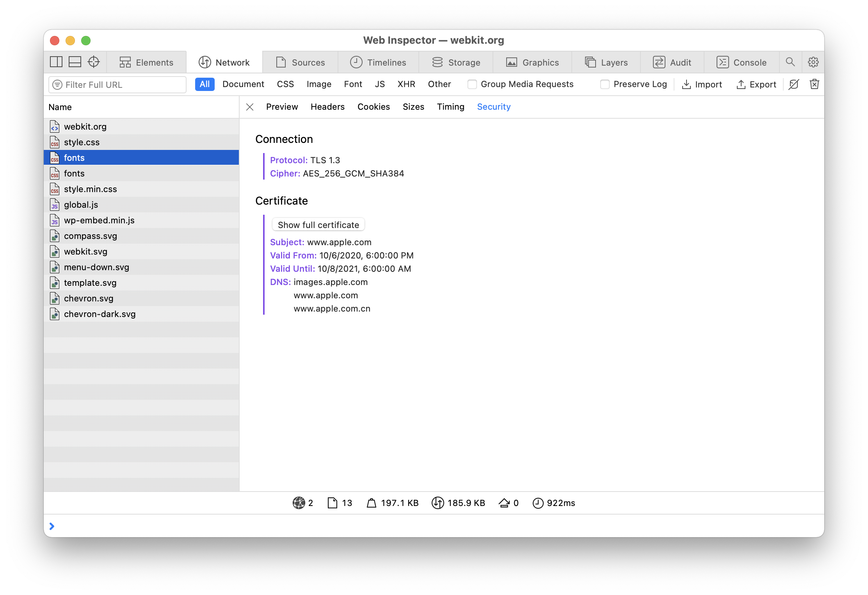
Task: Click the Import button
Action: 702,84
